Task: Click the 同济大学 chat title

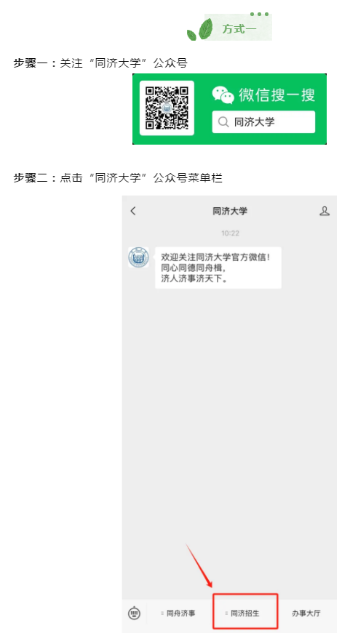Action: click(230, 211)
